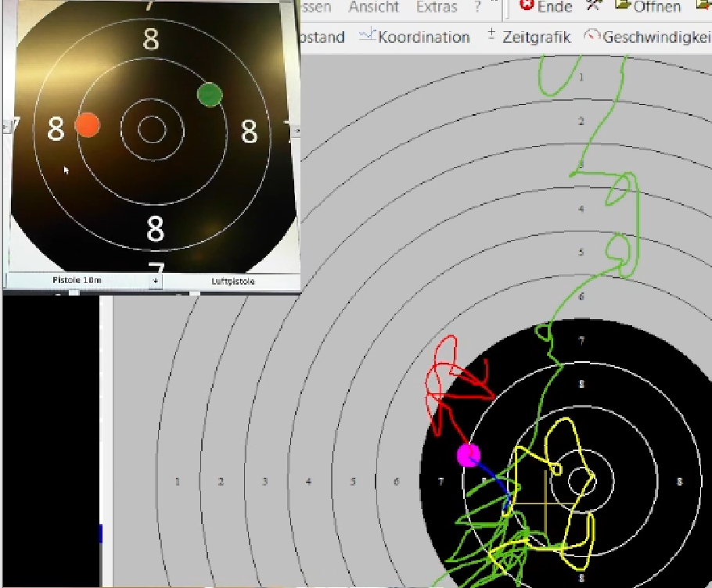Click the red Ende icon
Screen dimensions: 712x588
coord(527,6)
